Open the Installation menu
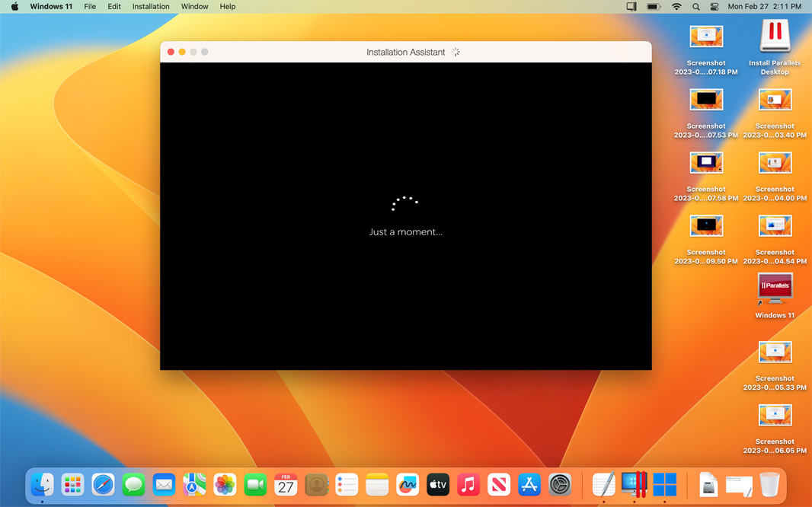The height and width of the screenshot is (507, 812). click(151, 7)
